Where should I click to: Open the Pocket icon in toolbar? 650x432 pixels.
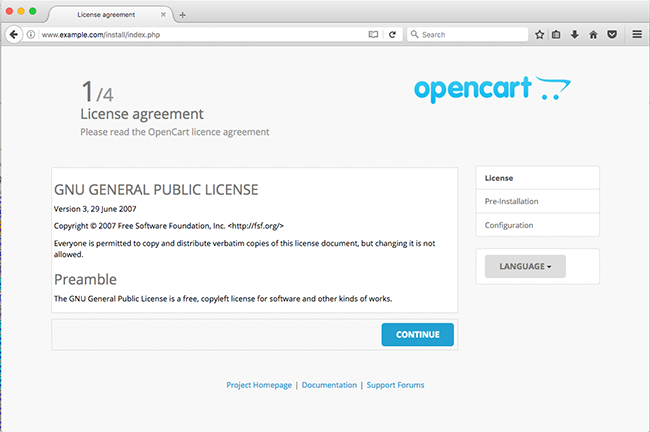coord(611,34)
